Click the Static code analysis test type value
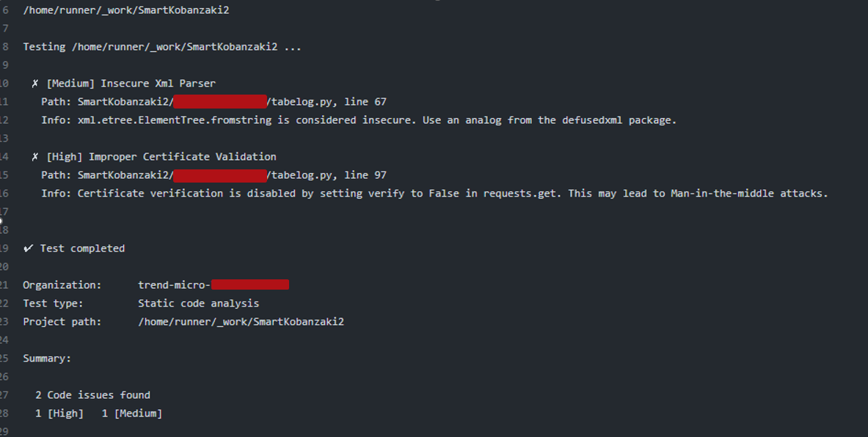868x437 pixels. coord(198,303)
